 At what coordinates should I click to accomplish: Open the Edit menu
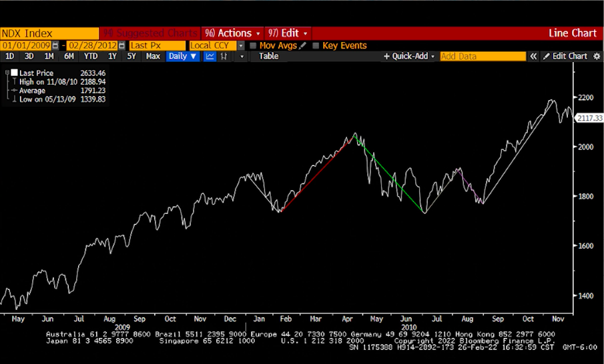pos(288,33)
